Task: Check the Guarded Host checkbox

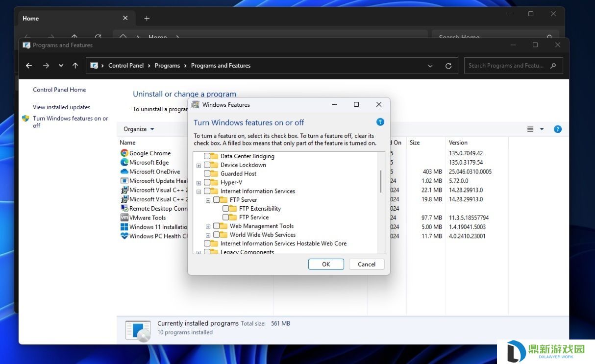Action: click(x=207, y=173)
